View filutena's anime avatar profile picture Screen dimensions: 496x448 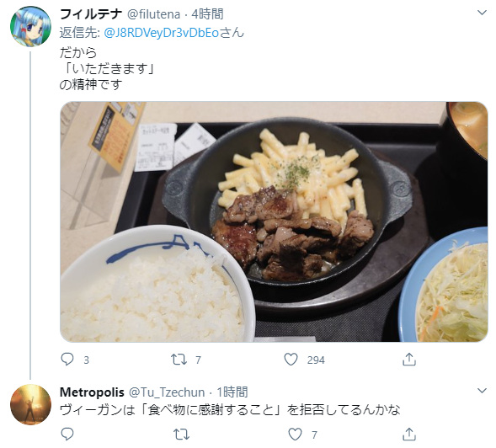[x=30, y=27]
